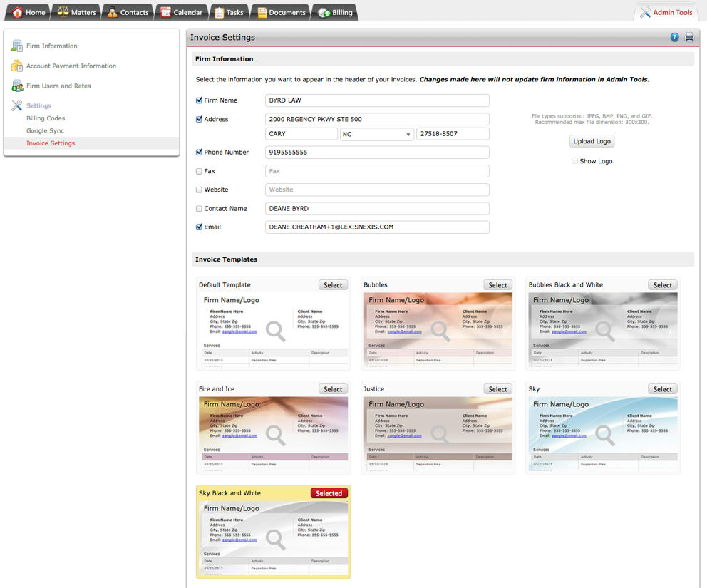Click the Admin Tools wrench icon
The image size is (707, 588).
(645, 12)
